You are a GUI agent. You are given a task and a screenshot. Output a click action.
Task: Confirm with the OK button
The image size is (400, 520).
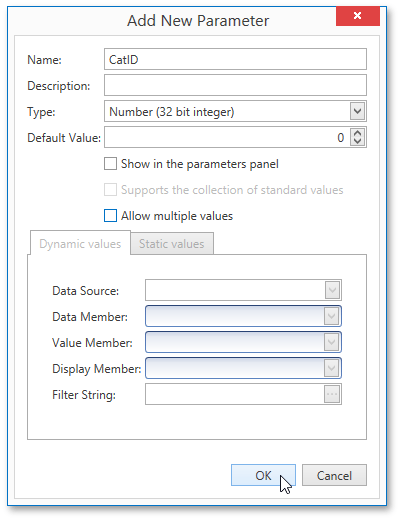[263, 475]
